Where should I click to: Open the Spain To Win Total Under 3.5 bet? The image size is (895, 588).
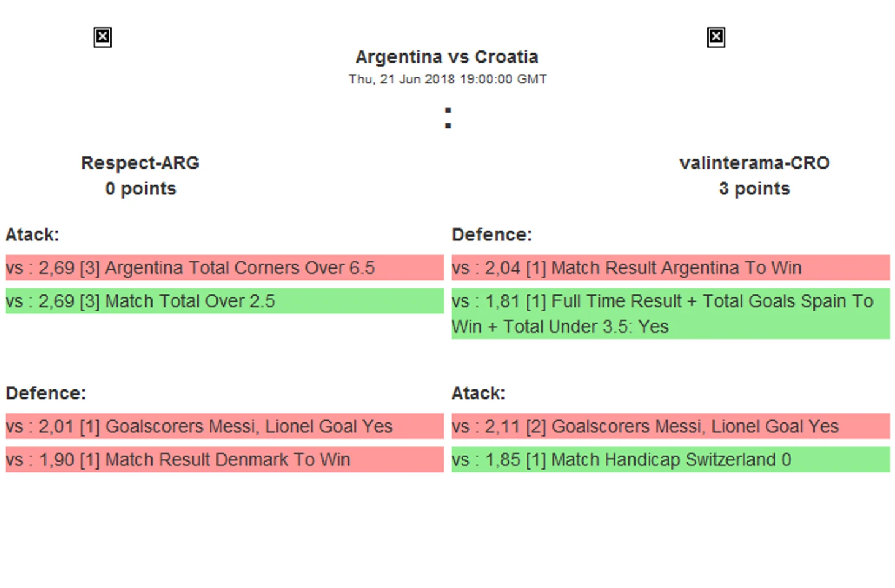coord(670,313)
